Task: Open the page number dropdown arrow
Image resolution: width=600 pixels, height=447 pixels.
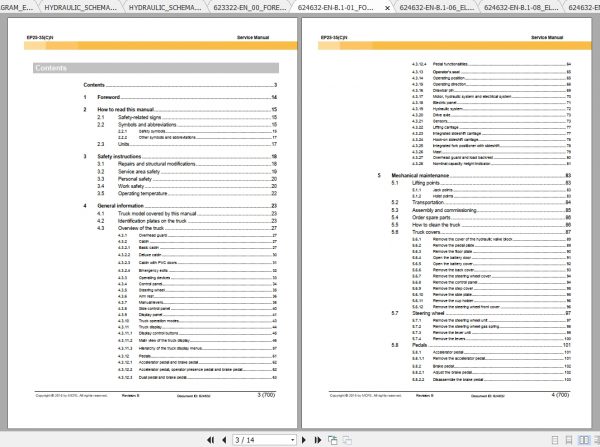Action: 292,440
